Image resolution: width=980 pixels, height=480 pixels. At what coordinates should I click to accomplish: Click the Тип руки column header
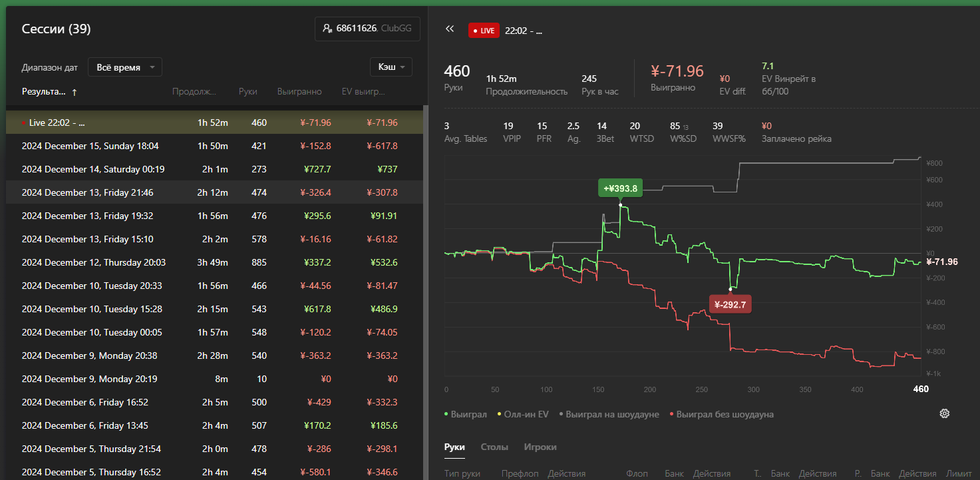click(462, 473)
